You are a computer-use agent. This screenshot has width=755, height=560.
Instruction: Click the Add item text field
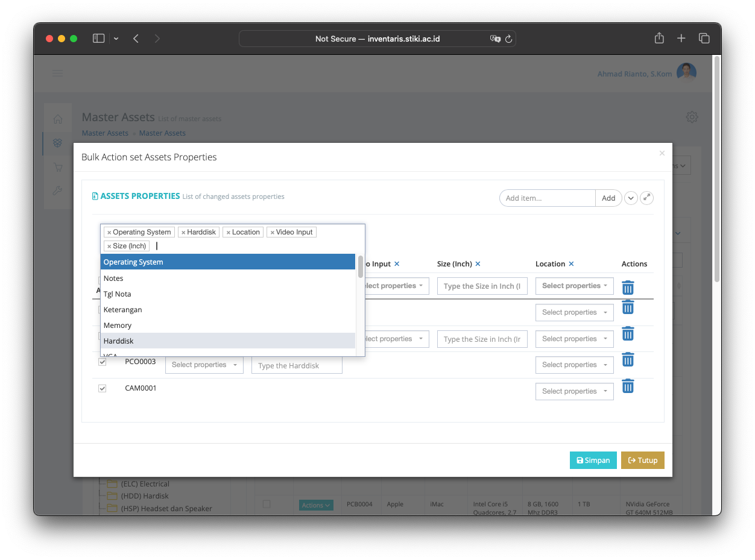(548, 198)
